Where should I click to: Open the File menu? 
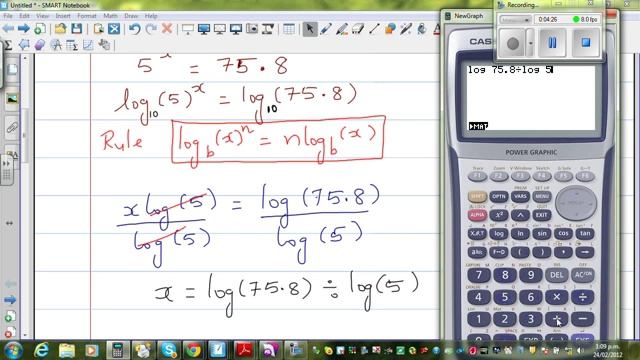pyautogui.click(x=8, y=16)
